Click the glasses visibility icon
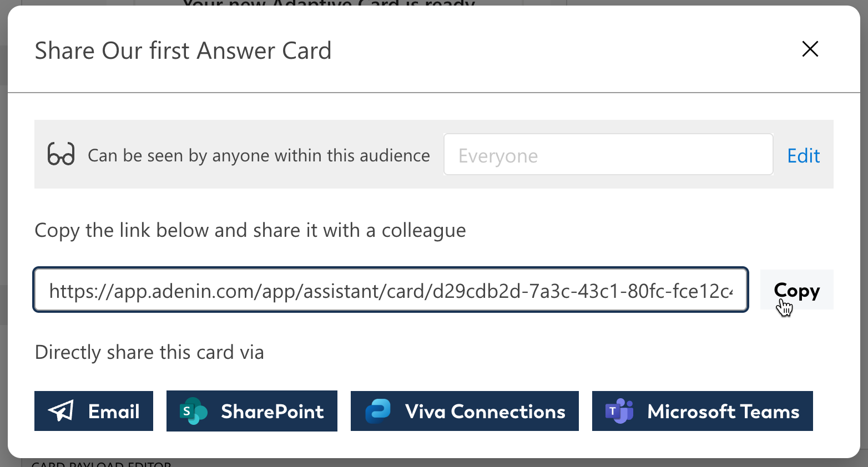This screenshot has height=467, width=868. [x=61, y=154]
